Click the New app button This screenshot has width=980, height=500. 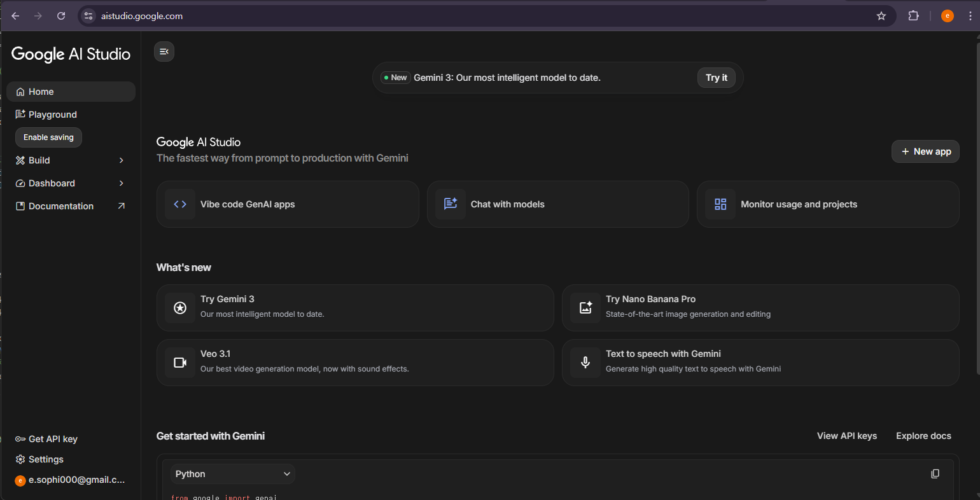click(x=925, y=151)
